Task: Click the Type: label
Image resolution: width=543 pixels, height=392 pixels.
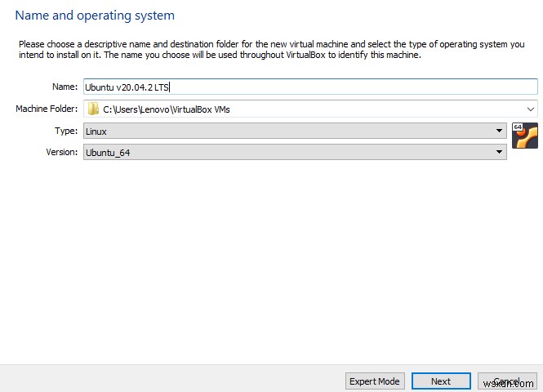Action: point(66,131)
